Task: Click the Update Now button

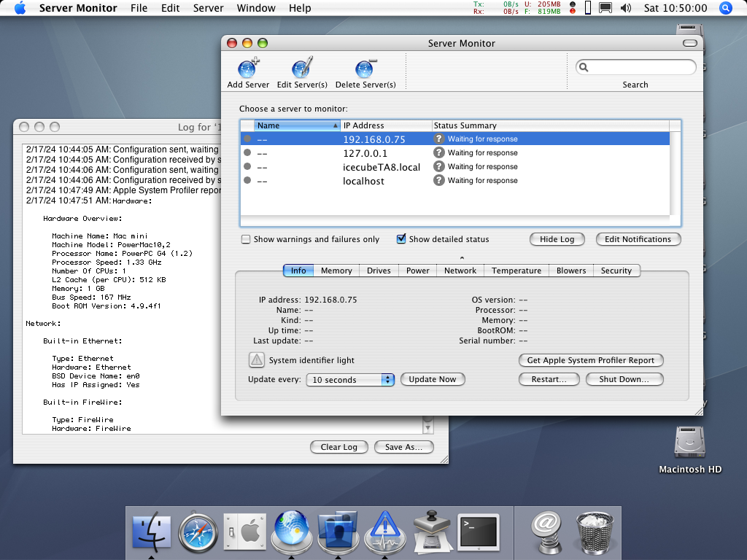Action: tap(433, 379)
